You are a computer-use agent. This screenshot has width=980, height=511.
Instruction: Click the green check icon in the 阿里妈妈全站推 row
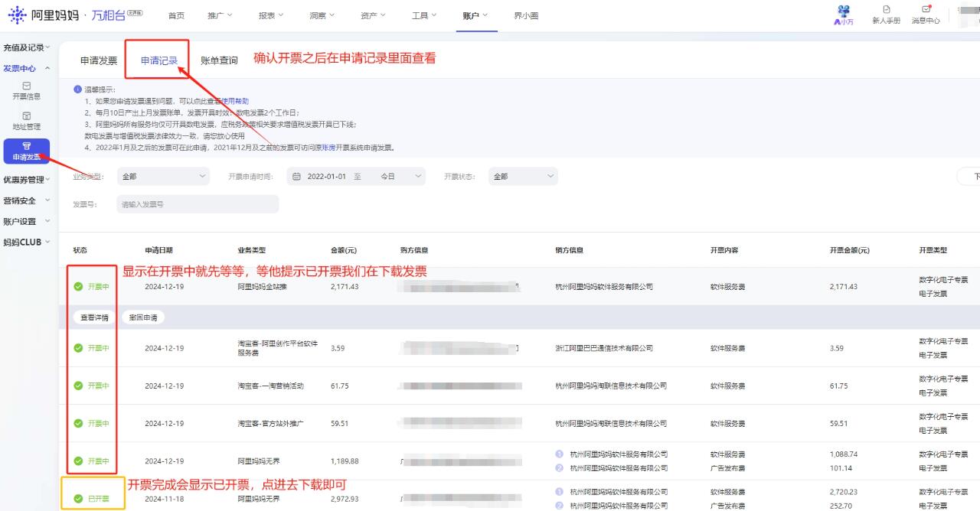pyautogui.click(x=78, y=287)
